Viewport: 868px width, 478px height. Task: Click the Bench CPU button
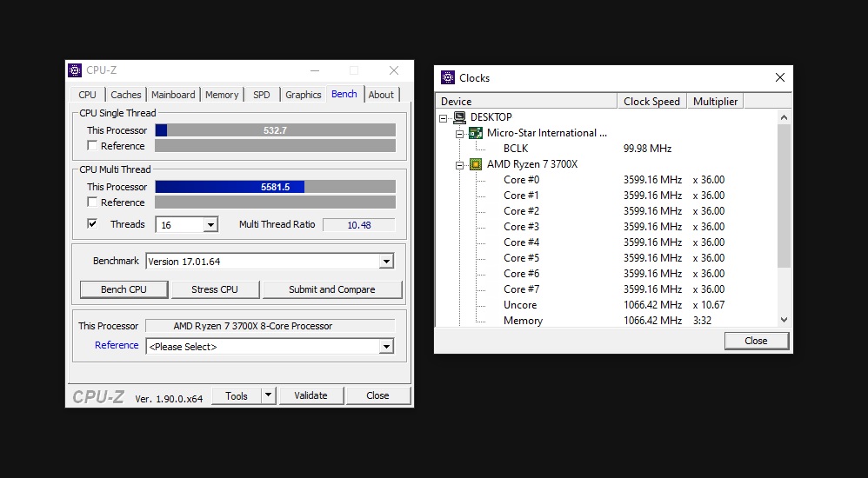(124, 289)
